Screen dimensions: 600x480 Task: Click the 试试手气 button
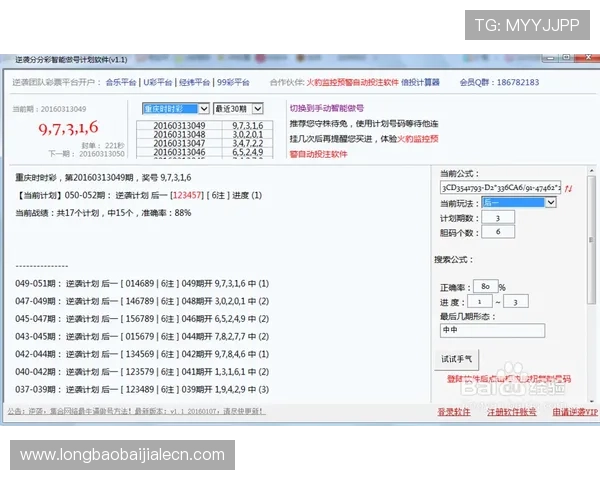point(457,359)
